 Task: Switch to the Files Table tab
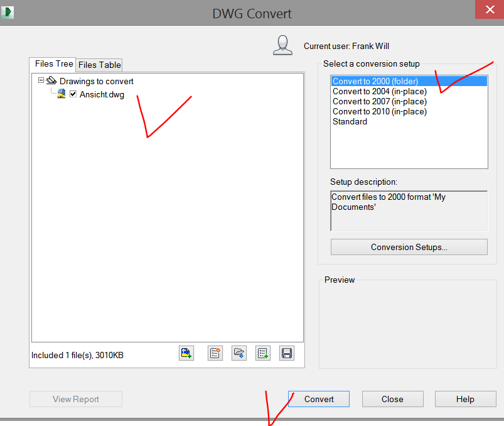click(99, 65)
